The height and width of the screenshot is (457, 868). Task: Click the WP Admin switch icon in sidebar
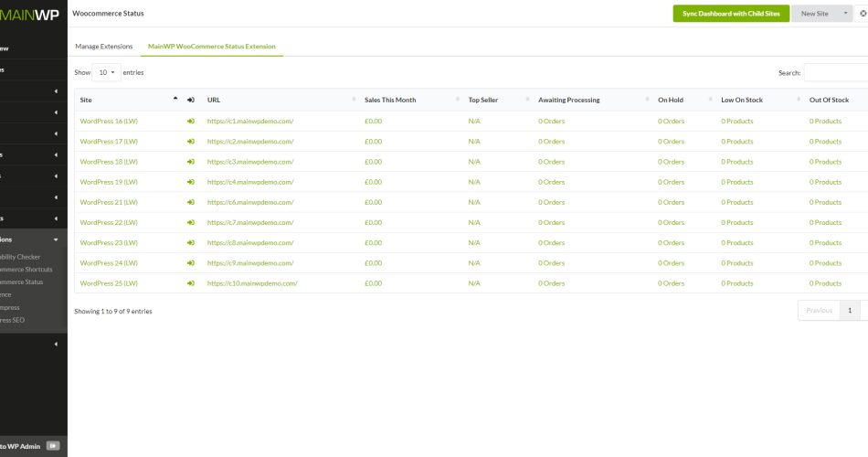[53, 446]
